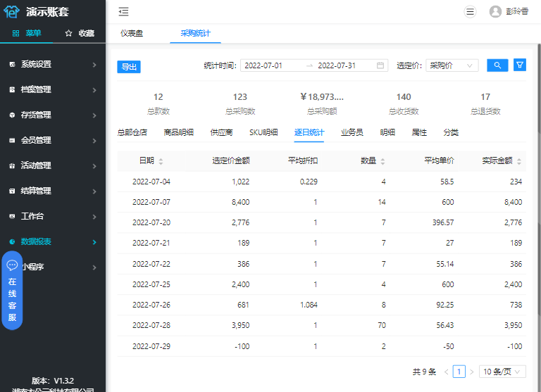Click the 工作台 sidebar icon
The image size is (541, 392).
12,216
